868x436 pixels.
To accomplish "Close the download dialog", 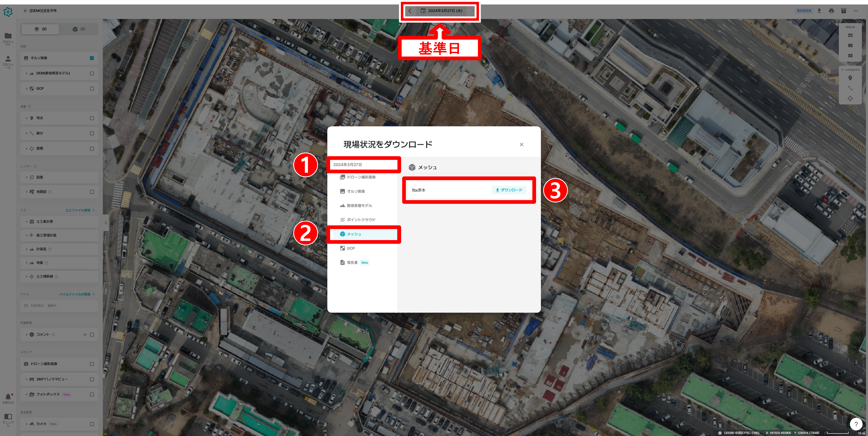I will tap(521, 145).
